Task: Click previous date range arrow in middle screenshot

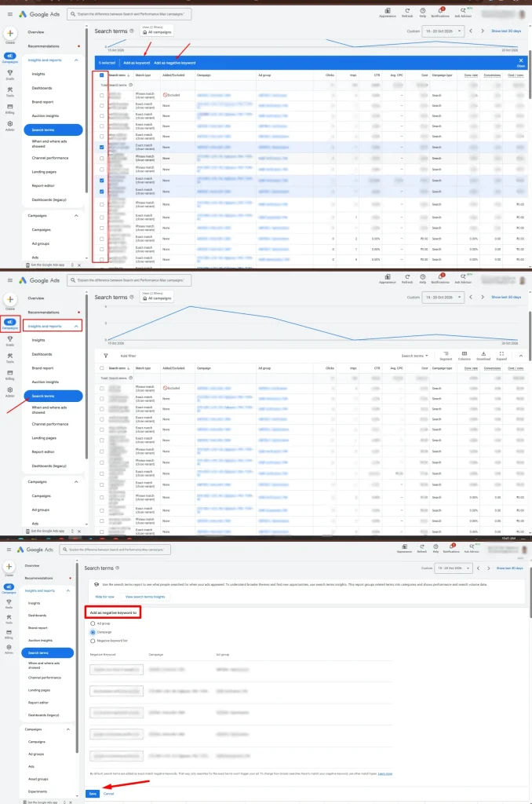Action: [x=471, y=297]
